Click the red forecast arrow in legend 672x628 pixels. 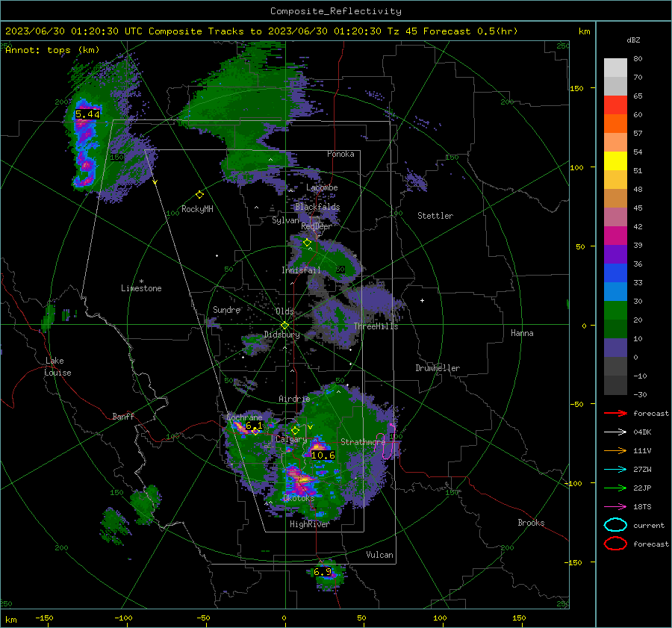[x=615, y=413]
